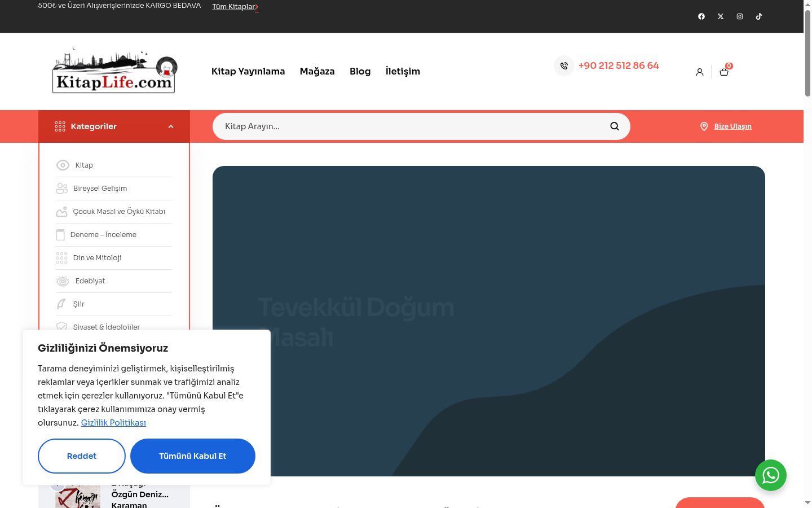Reject cookies with Reddet button
The width and height of the screenshot is (812, 508).
click(x=82, y=456)
